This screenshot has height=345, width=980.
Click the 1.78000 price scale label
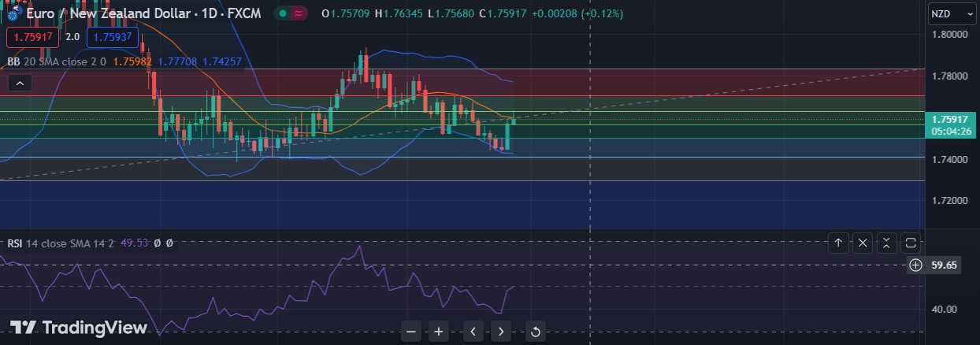948,76
